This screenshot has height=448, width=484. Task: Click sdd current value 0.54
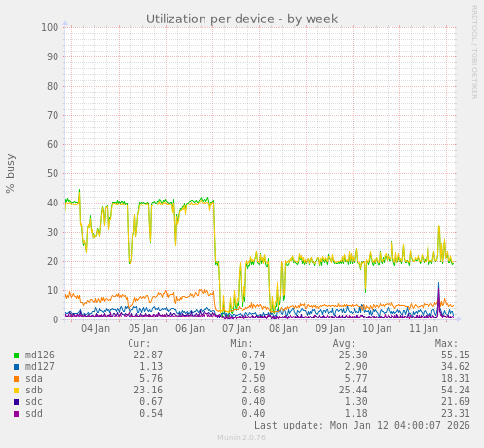(151, 414)
